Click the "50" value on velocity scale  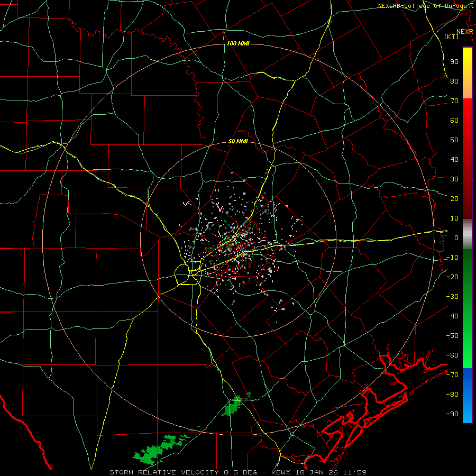[454, 140]
